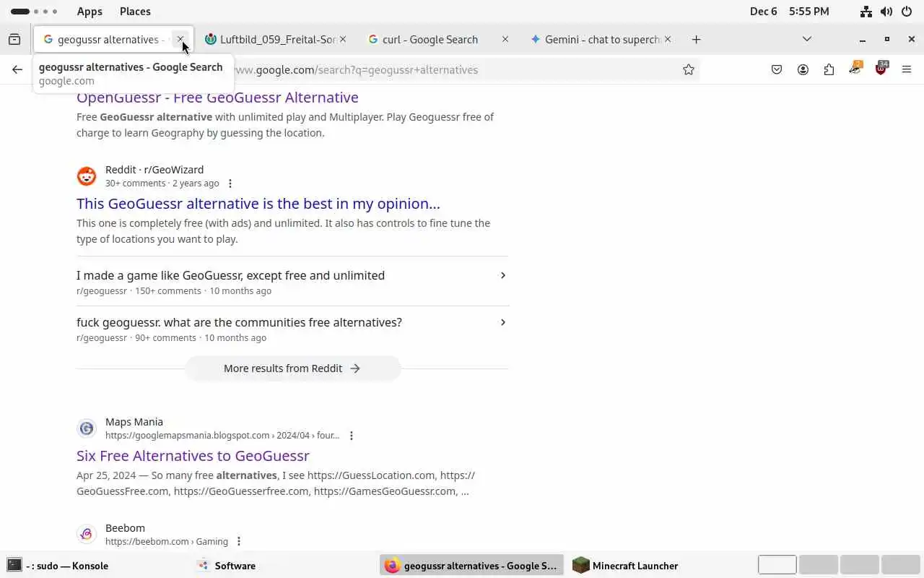The width and height of the screenshot is (924, 578).
Task: Click the Maps Mania favicon
Action: tap(87, 428)
